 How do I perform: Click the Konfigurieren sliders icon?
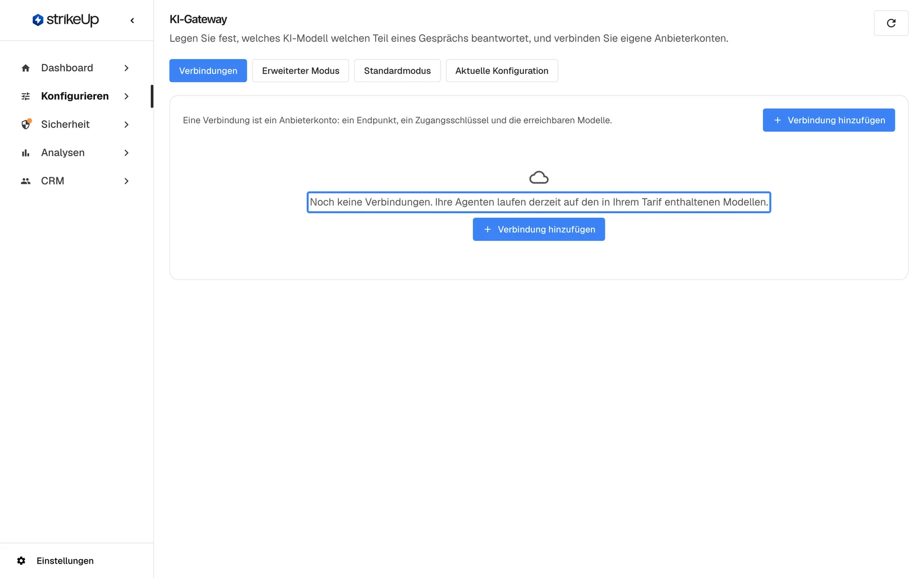pyautogui.click(x=26, y=96)
